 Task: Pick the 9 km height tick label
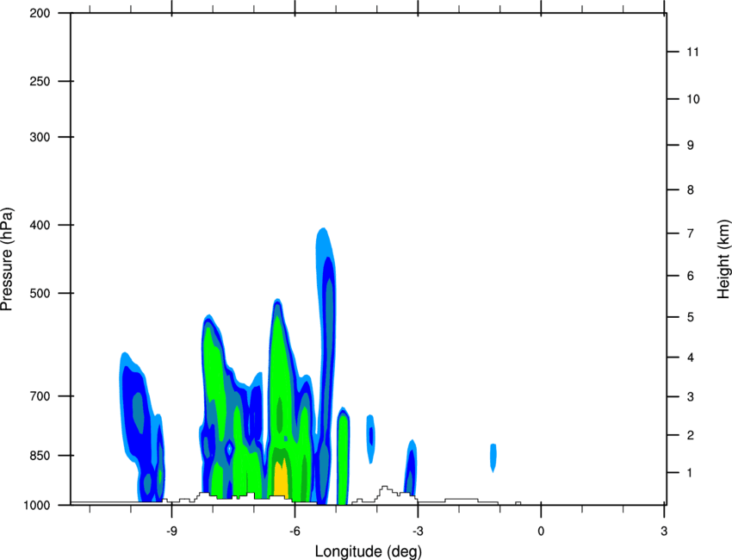pyautogui.click(x=691, y=146)
